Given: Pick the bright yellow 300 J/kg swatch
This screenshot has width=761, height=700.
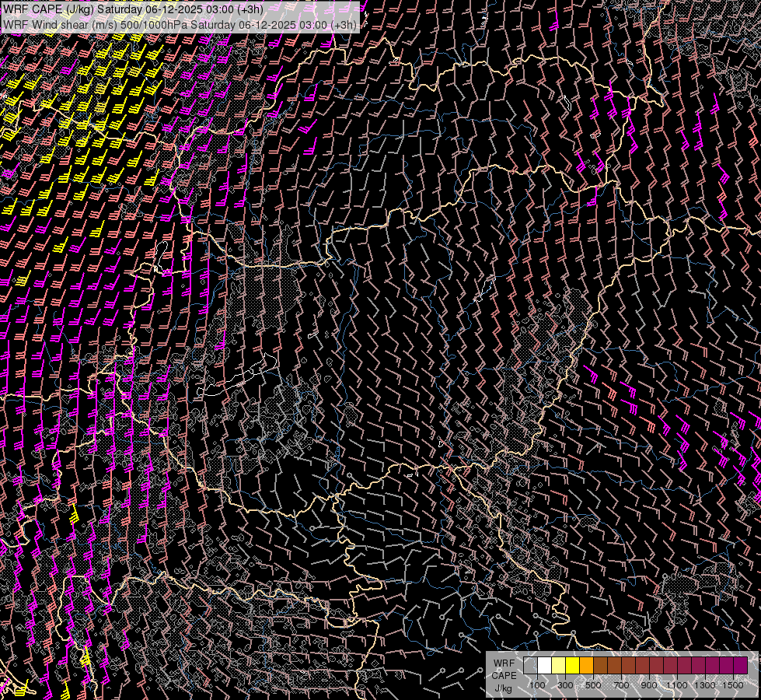Looking at the screenshot, I should tap(572, 665).
